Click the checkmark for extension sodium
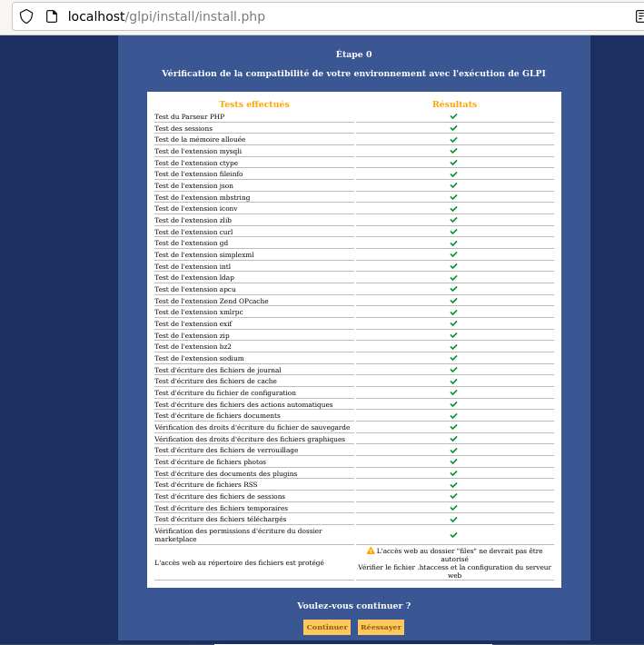 coord(453,358)
